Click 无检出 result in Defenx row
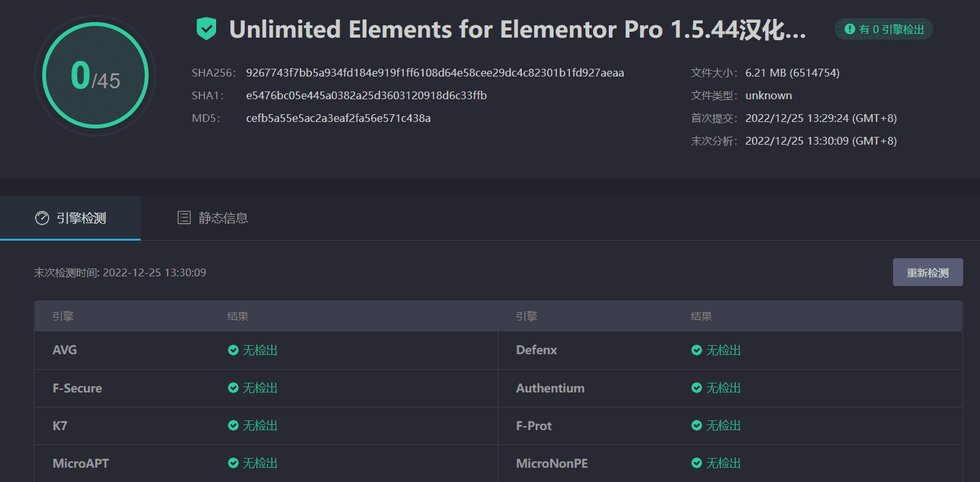 click(724, 350)
